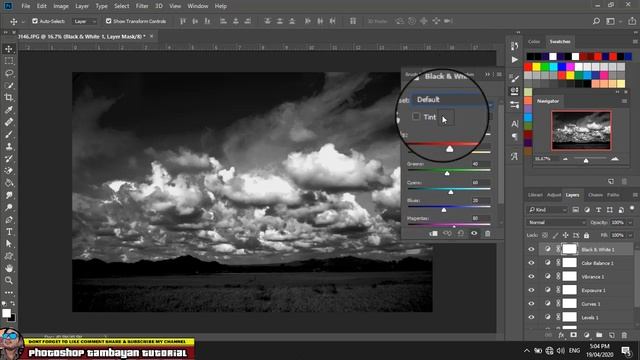The width and height of the screenshot is (640, 360).
Task: Delete adjustment layer in Properties panel
Action: (487, 233)
